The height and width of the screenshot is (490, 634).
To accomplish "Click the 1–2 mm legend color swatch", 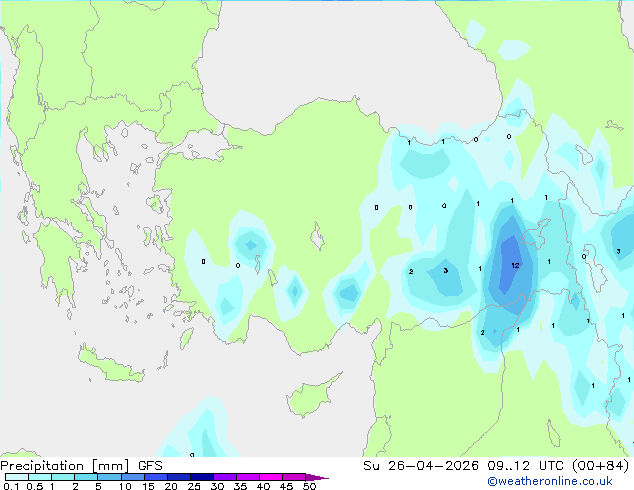I will coord(63,477).
